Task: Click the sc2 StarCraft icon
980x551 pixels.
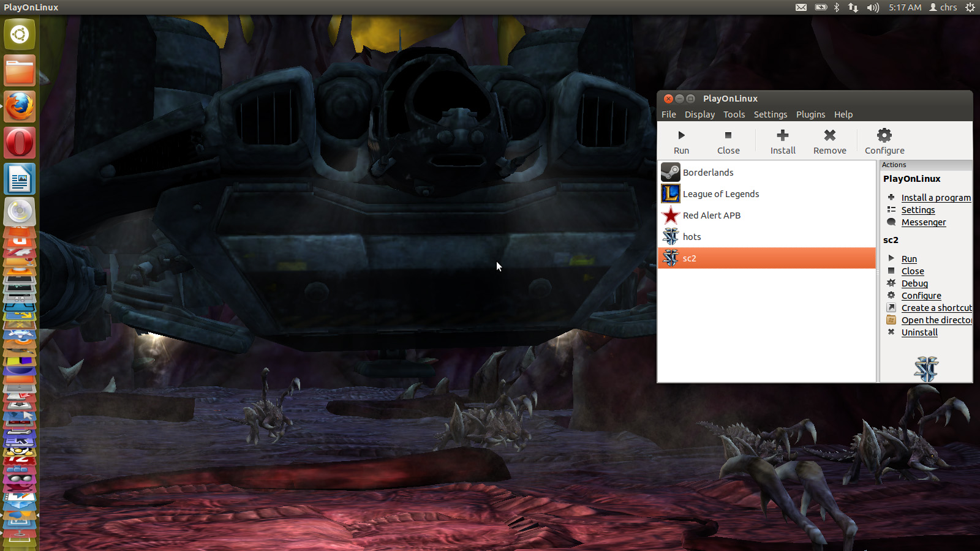Action: 671,258
